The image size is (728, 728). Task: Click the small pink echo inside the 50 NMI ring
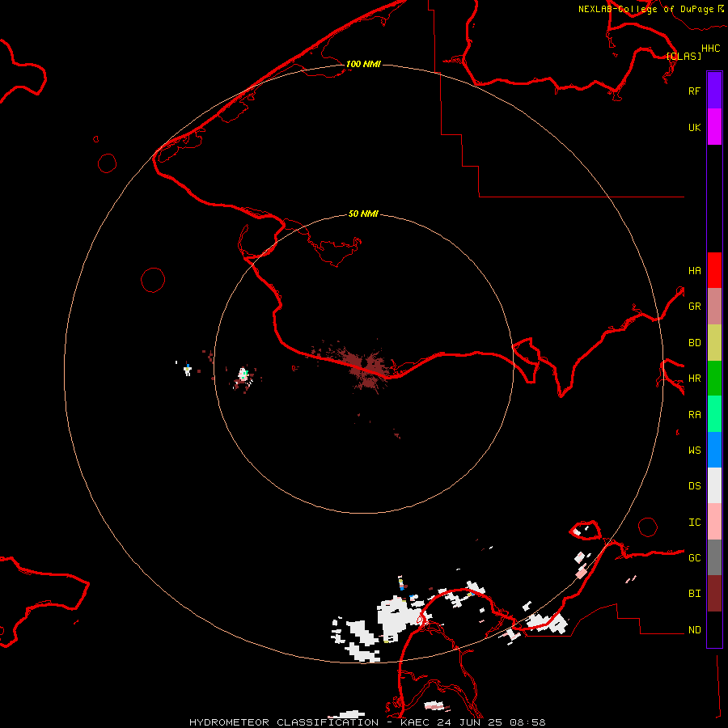243,375
